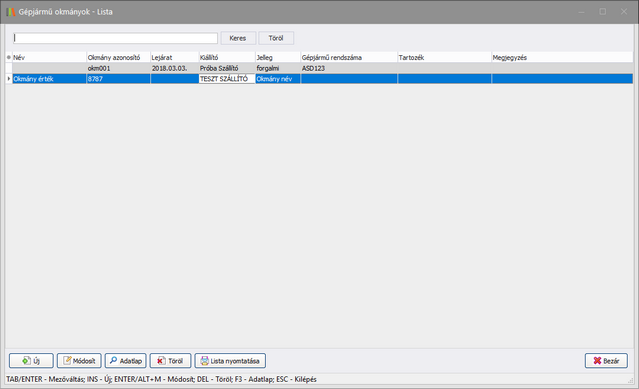Viewport: 639px width, 389px height.
Task: Click the Töröl button next to search
Action: (276, 38)
